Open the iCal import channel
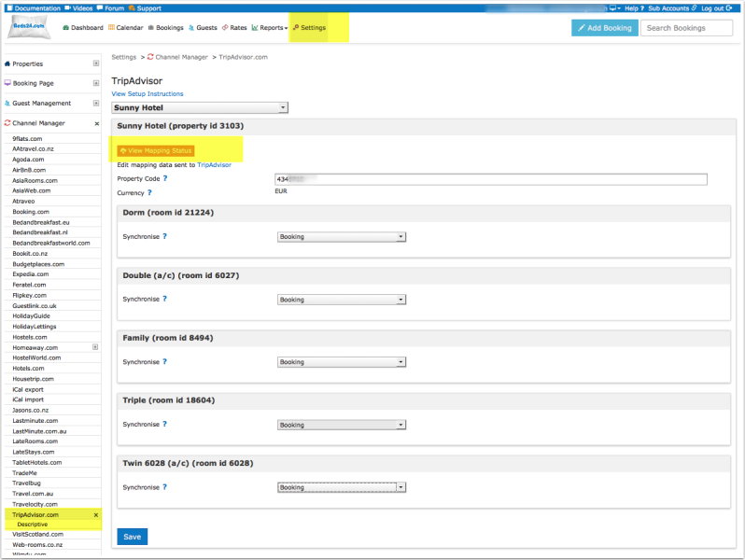 pos(28,399)
